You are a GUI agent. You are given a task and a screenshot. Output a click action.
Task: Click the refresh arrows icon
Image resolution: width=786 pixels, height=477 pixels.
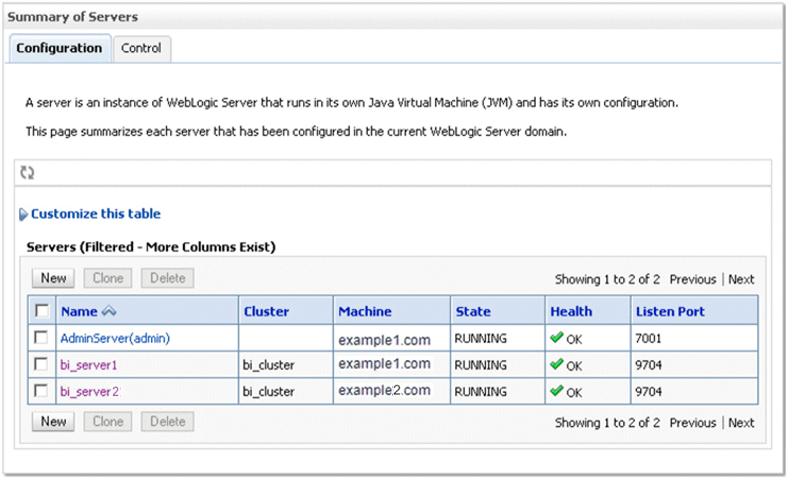pos(27,173)
